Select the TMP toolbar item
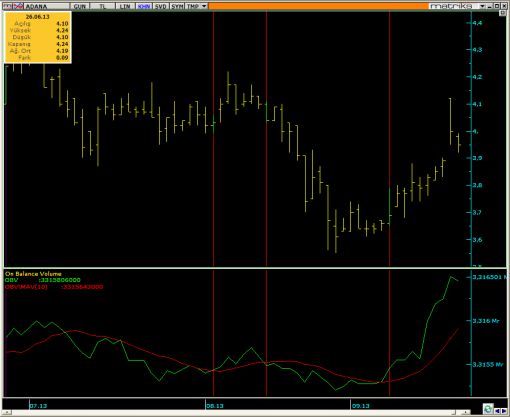 193,6
